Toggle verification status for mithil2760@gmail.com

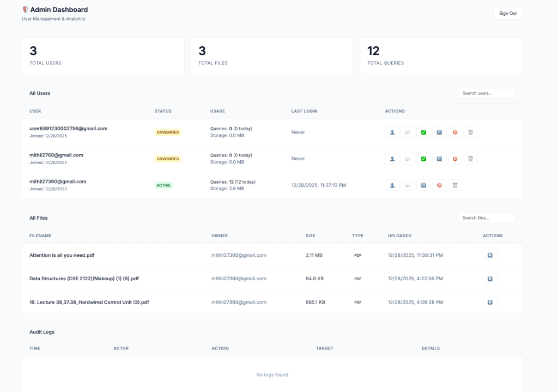[x=423, y=159]
